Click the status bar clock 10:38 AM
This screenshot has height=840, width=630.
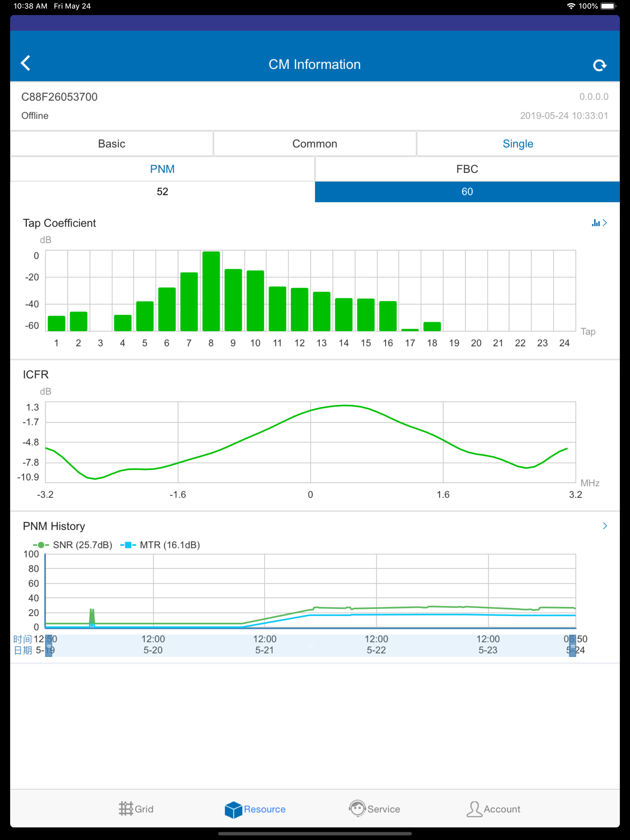click(x=30, y=6)
